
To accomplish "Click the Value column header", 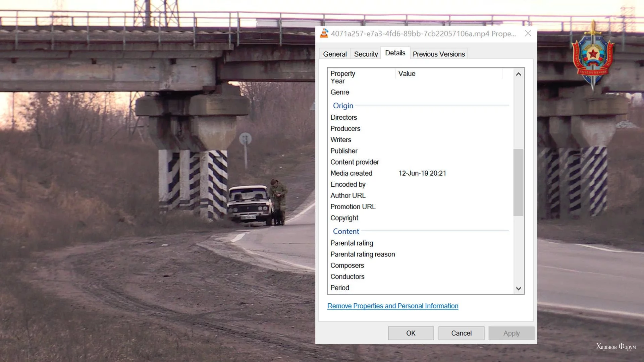I will (x=449, y=73).
